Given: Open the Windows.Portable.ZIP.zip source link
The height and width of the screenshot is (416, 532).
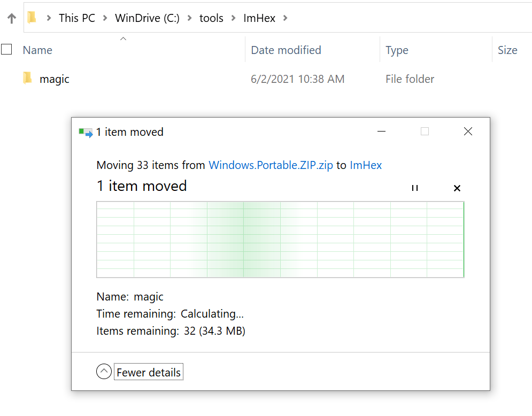Looking at the screenshot, I should pyautogui.click(x=271, y=165).
